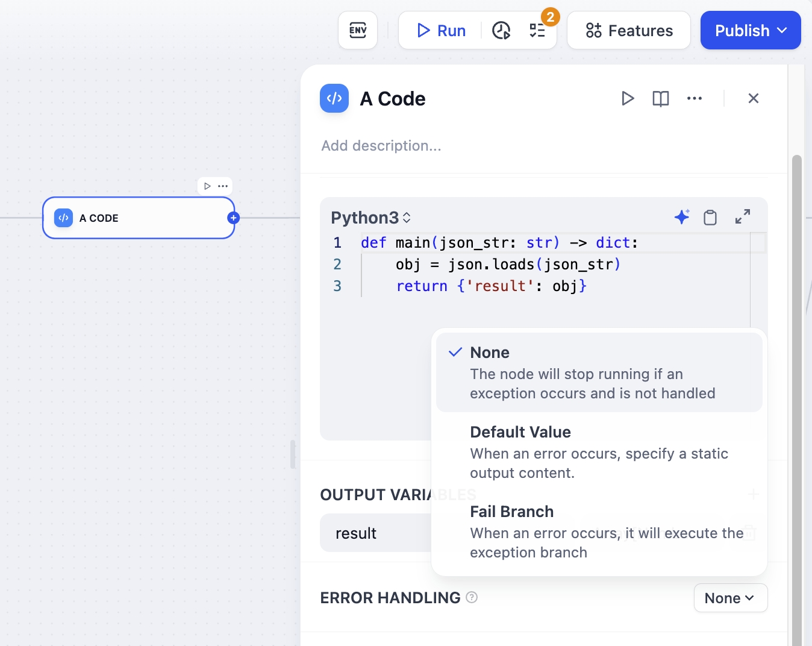This screenshot has height=646, width=812.
Task: Open the Publish dropdown
Action: pyautogui.click(x=751, y=30)
